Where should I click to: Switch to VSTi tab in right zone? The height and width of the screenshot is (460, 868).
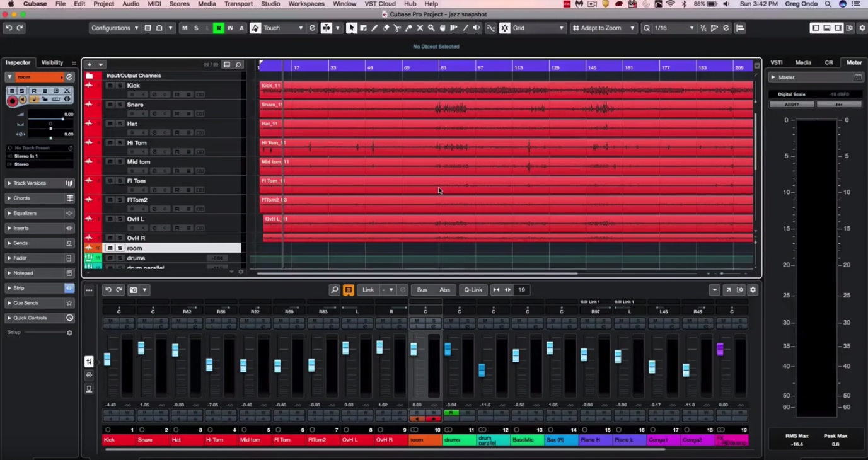[777, 63]
